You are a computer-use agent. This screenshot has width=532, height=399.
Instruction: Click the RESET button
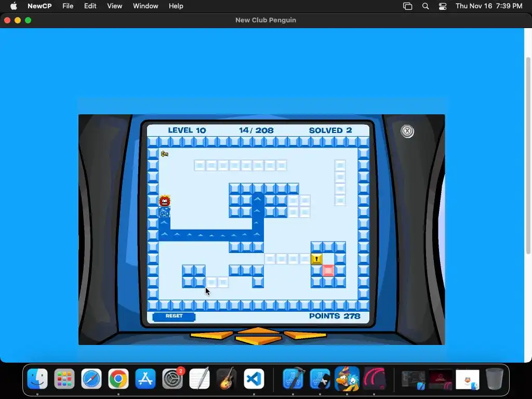174,316
